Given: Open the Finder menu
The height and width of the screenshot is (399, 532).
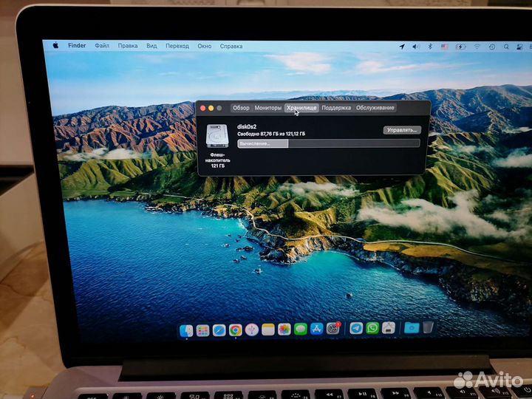Looking at the screenshot, I should [x=77, y=46].
